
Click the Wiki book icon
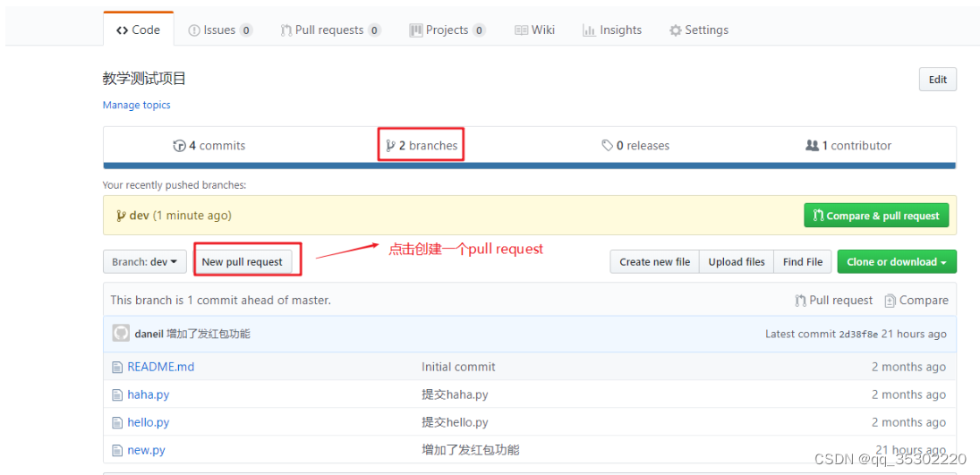(x=521, y=30)
